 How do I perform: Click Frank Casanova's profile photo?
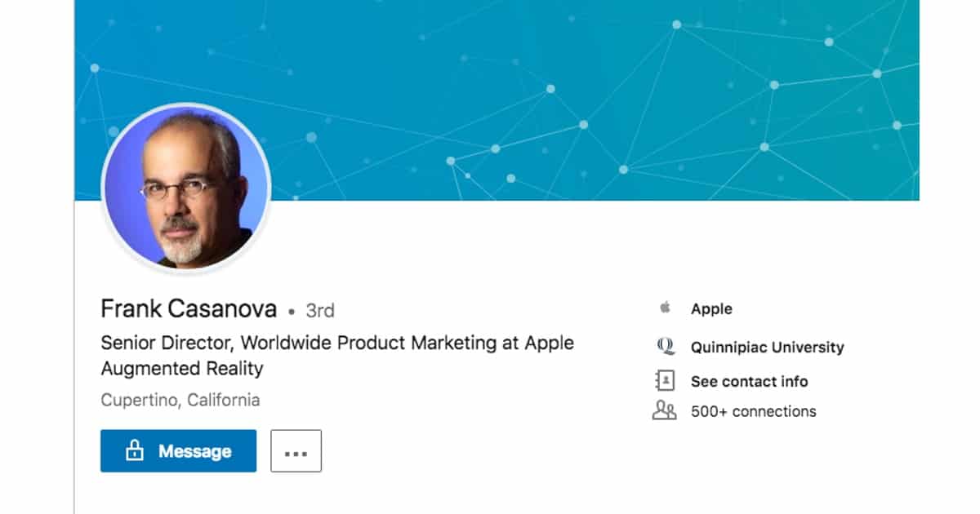[x=185, y=187]
